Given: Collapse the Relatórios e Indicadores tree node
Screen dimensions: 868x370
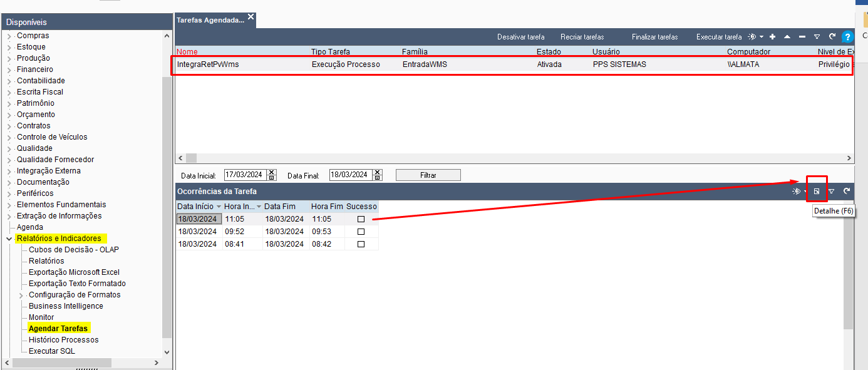Looking at the screenshot, I should click(9, 239).
